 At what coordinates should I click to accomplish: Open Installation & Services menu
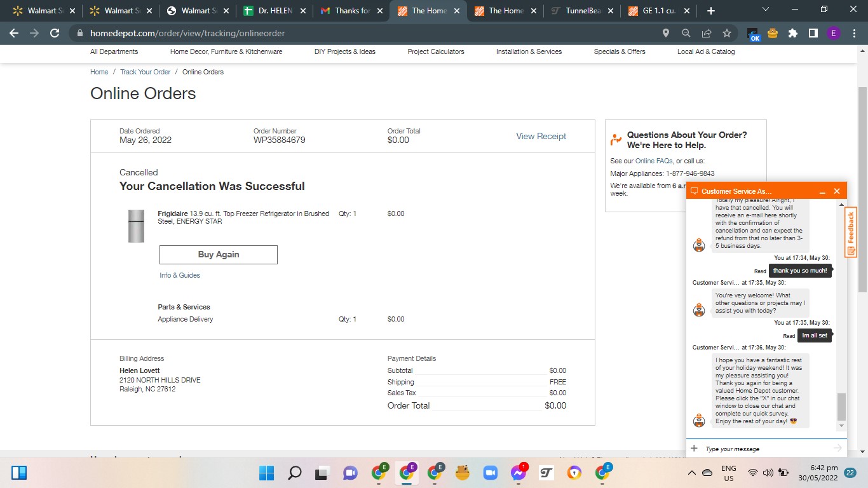[529, 51]
